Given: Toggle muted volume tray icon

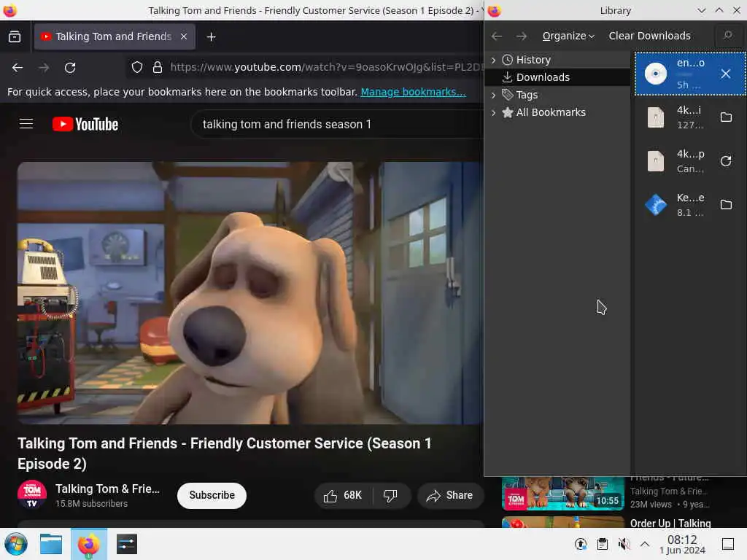Looking at the screenshot, I should pos(624,544).
